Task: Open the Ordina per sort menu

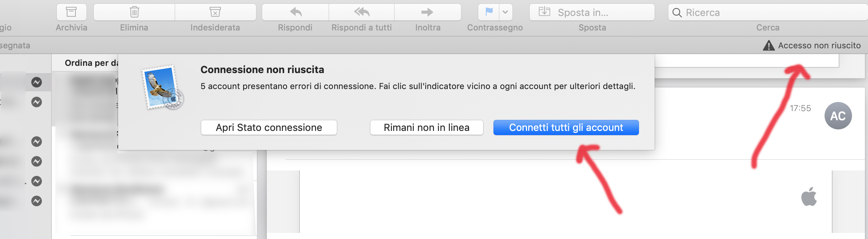Action: coord(91,63)
